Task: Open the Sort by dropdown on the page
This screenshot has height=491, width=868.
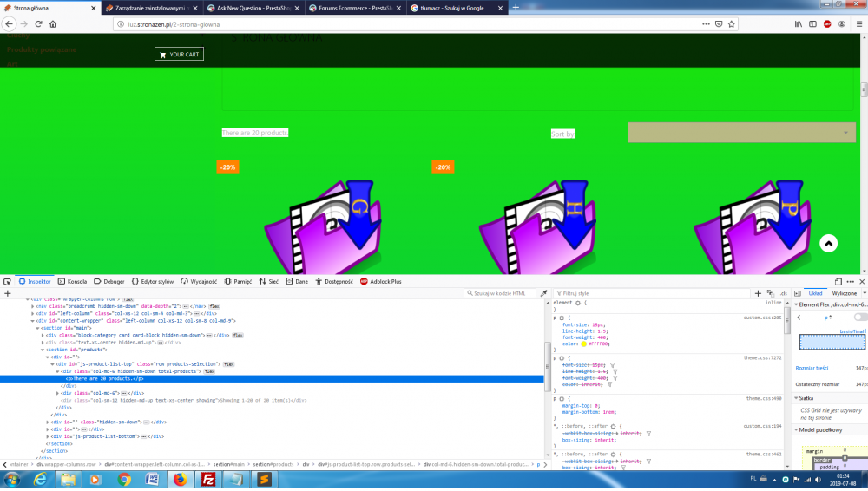Action: click(x=741, y=133)
